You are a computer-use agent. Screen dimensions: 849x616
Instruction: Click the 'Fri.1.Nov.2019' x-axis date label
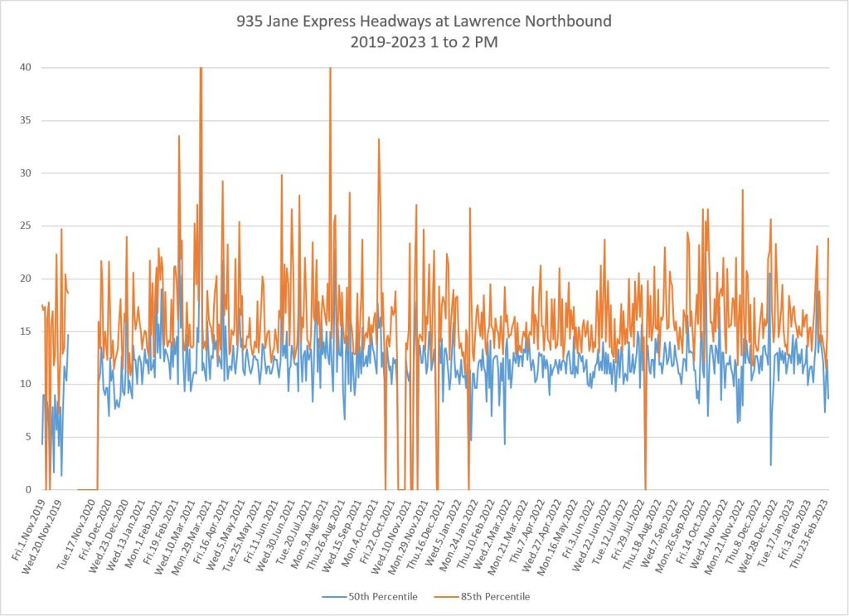28,529
